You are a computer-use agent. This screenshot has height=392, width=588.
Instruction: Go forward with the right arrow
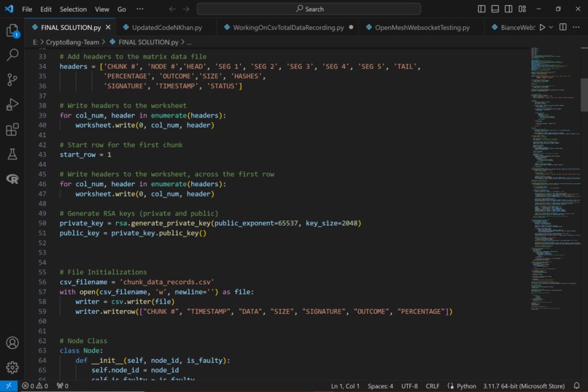pos(186,9)
